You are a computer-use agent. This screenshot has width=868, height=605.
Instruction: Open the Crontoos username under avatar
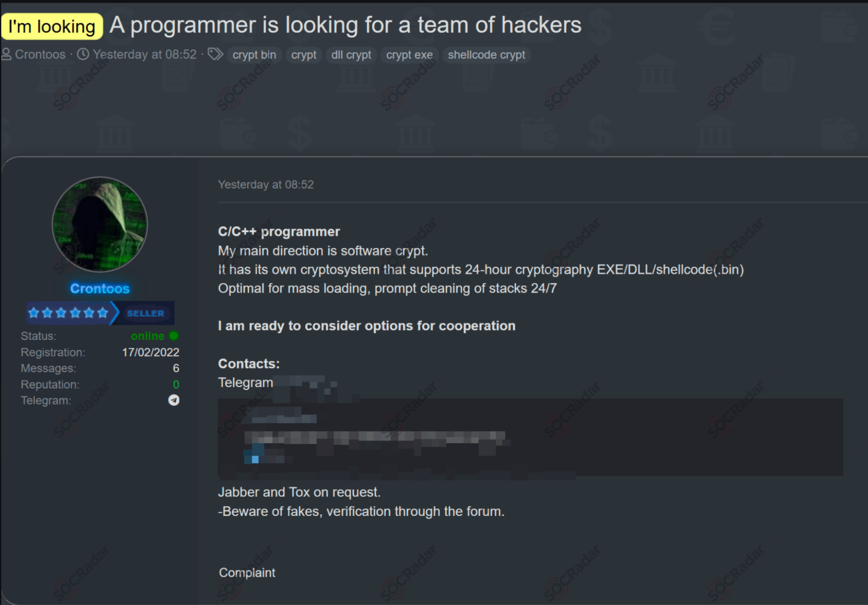[x=100, y=289]
